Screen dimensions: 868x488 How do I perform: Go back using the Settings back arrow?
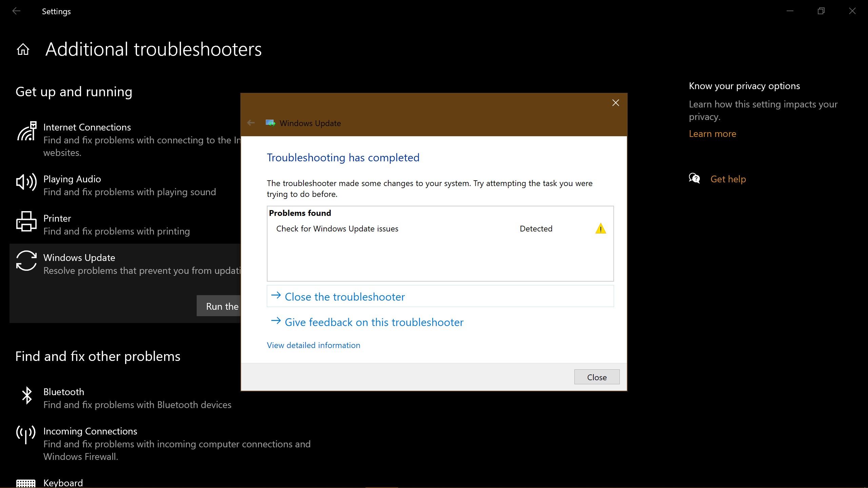(16, 11)
